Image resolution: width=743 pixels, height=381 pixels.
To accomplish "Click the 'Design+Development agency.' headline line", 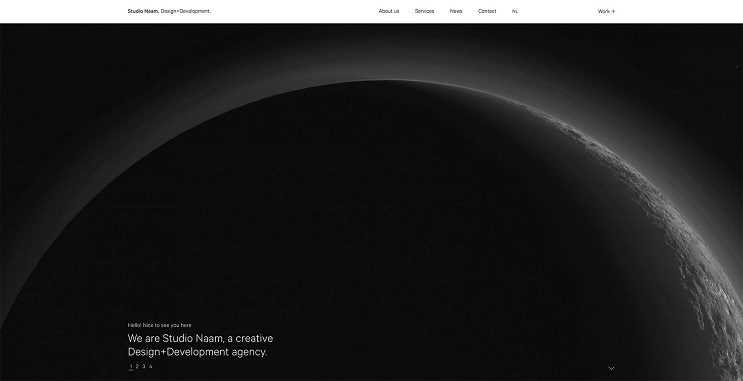I will click(x=198, y=352).
